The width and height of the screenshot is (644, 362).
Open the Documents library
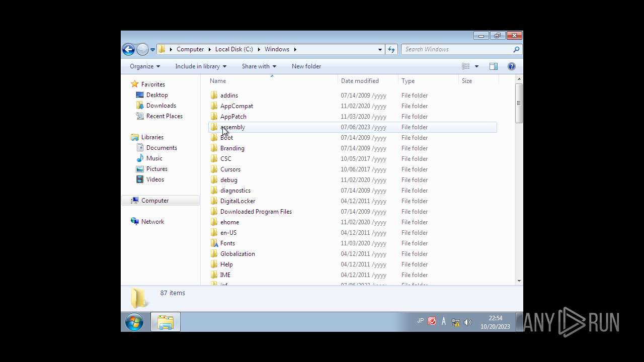click(x=162, y=148)
